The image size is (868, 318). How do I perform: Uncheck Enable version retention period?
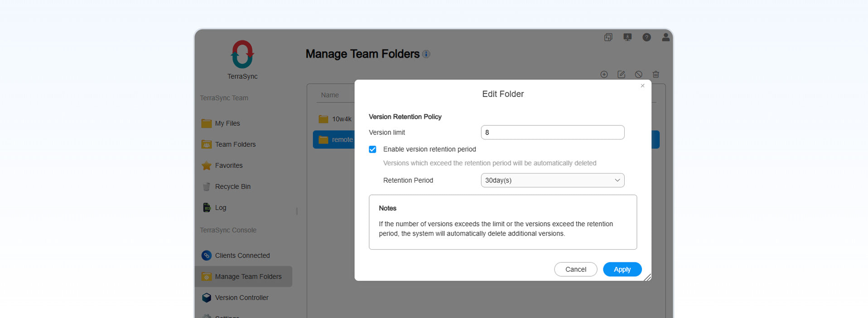click(x=372, y=149)
